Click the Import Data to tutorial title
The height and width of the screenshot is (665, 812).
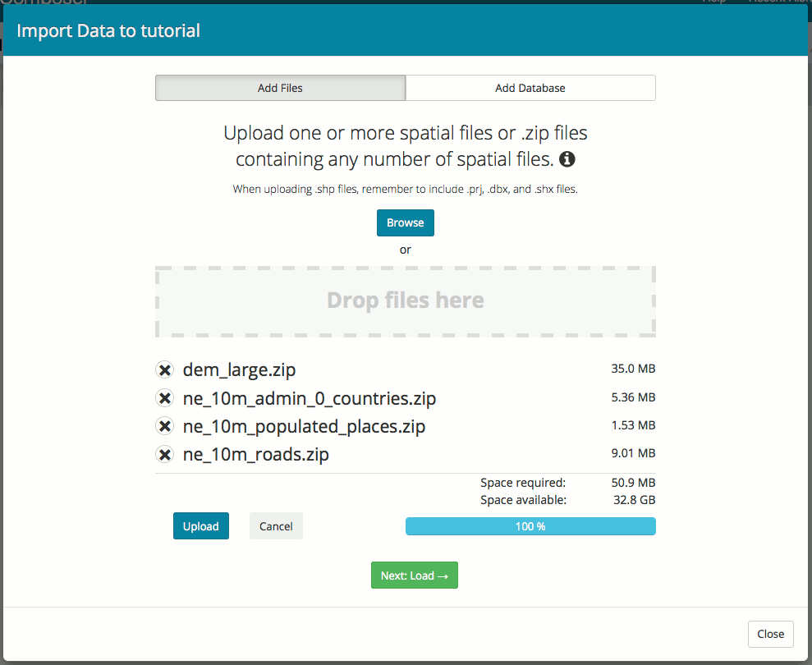click(108, 31)
